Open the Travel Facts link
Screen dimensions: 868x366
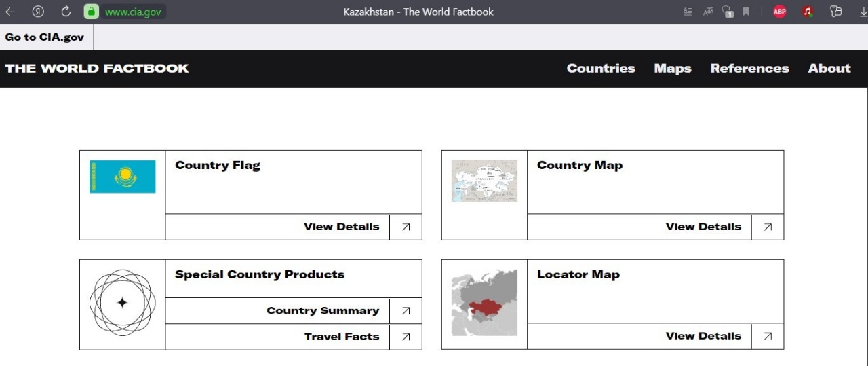pos(341,337)
